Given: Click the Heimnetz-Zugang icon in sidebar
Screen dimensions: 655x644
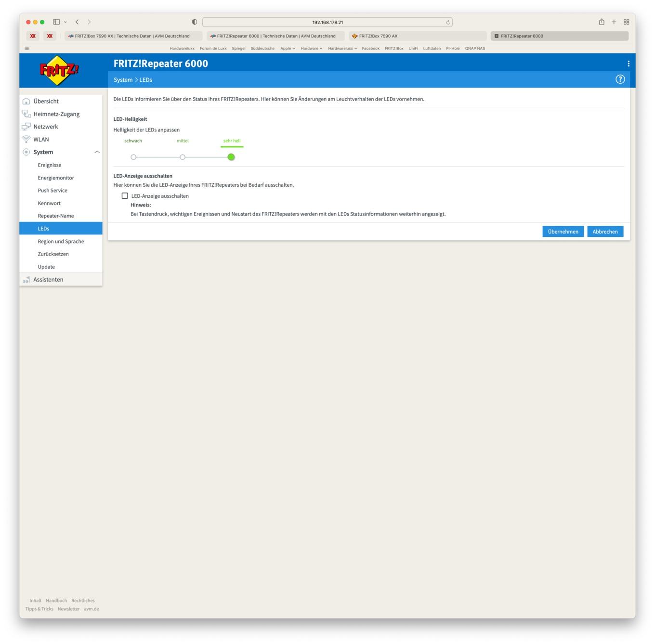Looking at the screenshot, I should click(x=26, y=114).
